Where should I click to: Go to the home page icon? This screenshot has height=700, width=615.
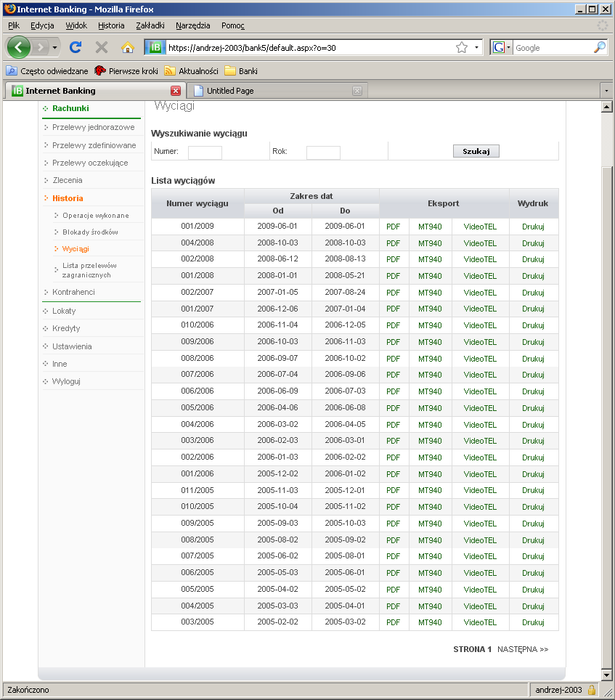[x=128, y=47]
